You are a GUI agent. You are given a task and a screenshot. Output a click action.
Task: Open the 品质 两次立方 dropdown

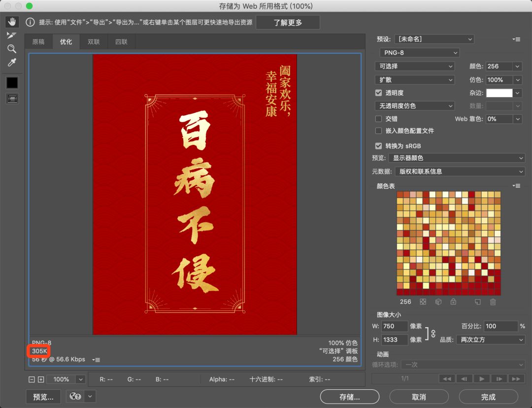(x=490, y=340)
